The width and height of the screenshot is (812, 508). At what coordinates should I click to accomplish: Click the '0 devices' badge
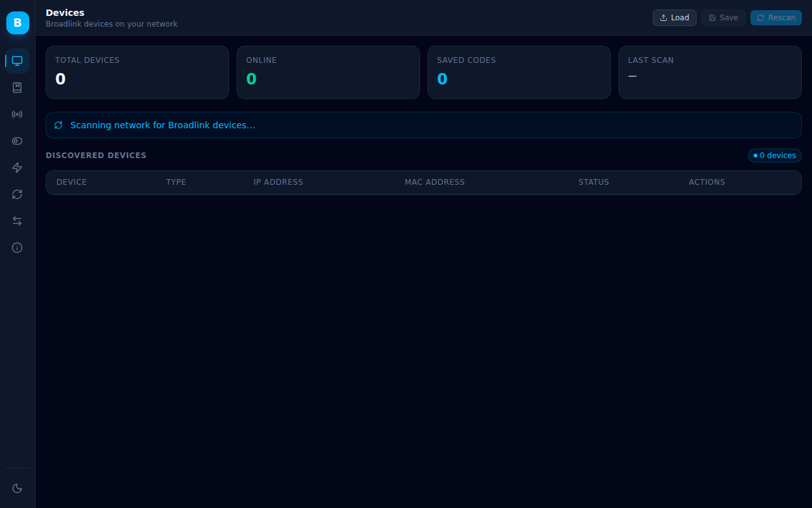pos(775,156)
